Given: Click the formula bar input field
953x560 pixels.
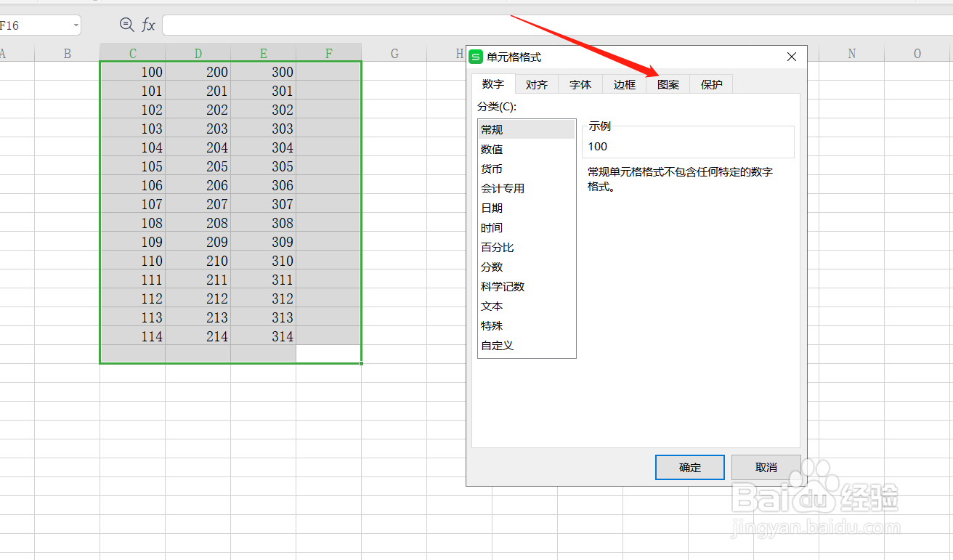Looking at the screenshot, I should click(557, 25).
